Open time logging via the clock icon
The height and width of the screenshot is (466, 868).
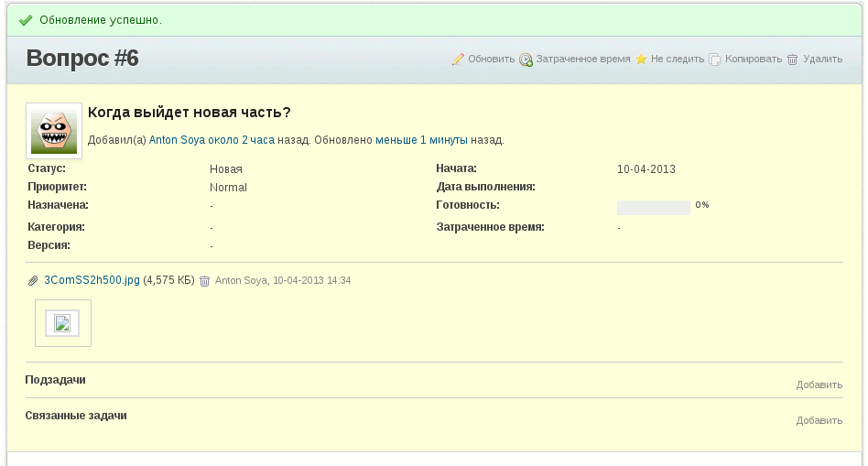click(x=526, y=60)
